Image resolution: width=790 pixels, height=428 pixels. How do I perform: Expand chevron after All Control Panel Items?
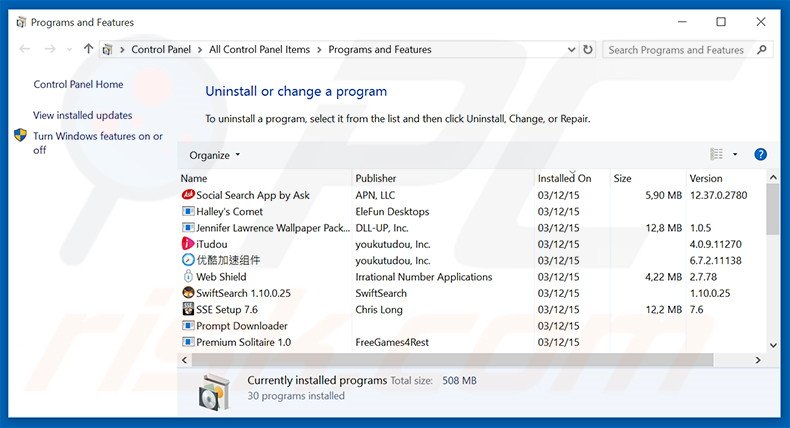click(x=319, y=49)
